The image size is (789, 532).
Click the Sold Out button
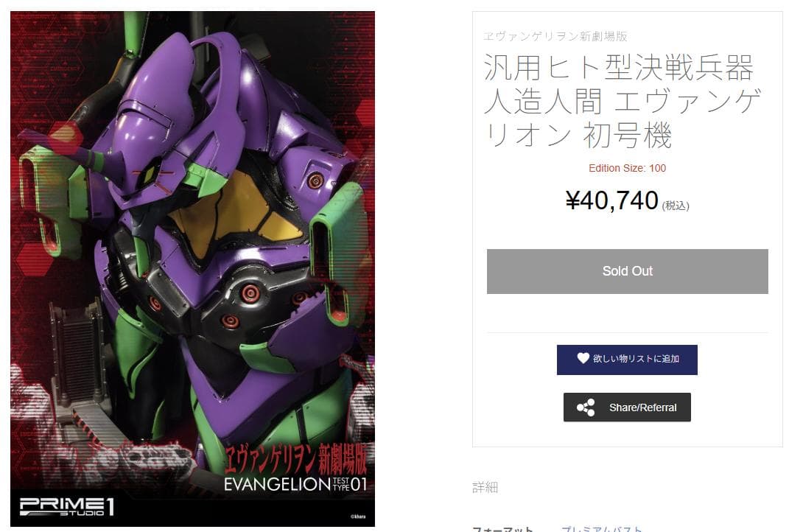[627, 271]
